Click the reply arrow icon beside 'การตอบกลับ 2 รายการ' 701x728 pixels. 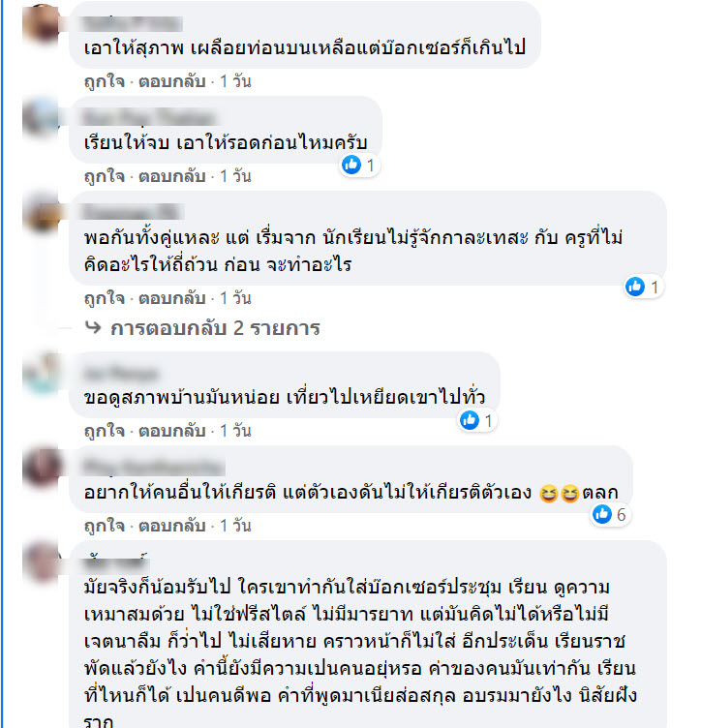point(93,328)
